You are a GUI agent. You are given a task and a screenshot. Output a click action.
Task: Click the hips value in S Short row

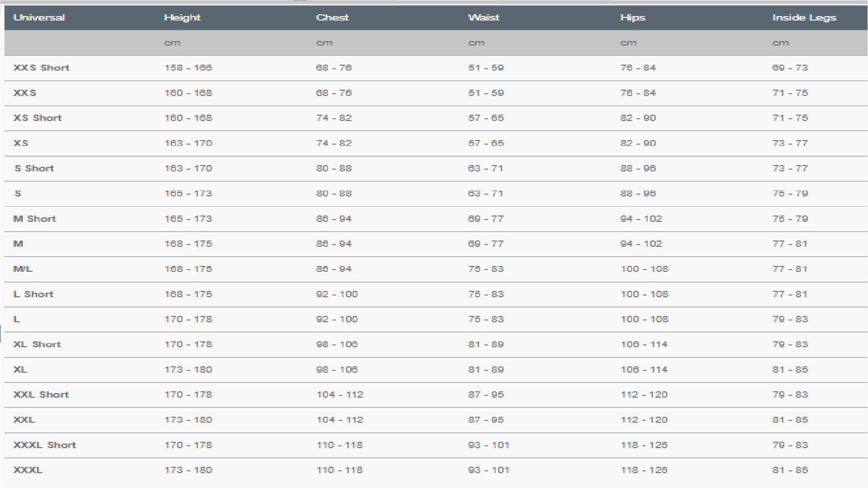[638, 169]
